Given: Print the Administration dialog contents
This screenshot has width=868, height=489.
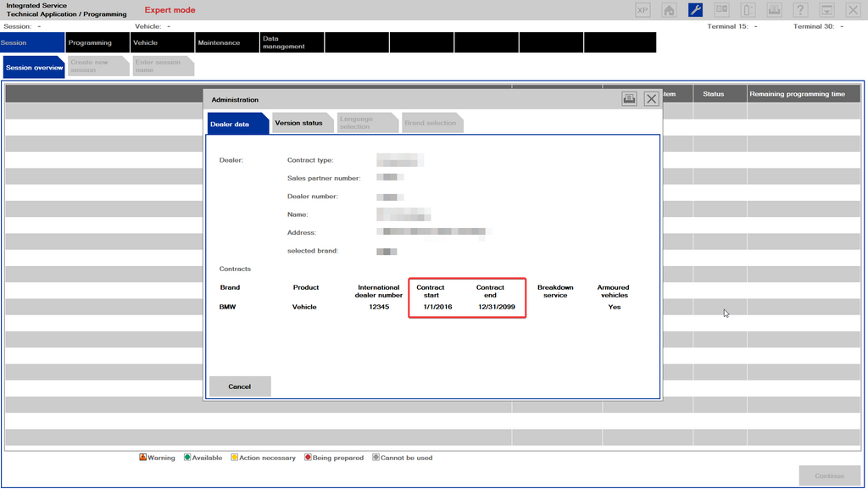Looking at the screenshot, I should (x=629, y=99).
